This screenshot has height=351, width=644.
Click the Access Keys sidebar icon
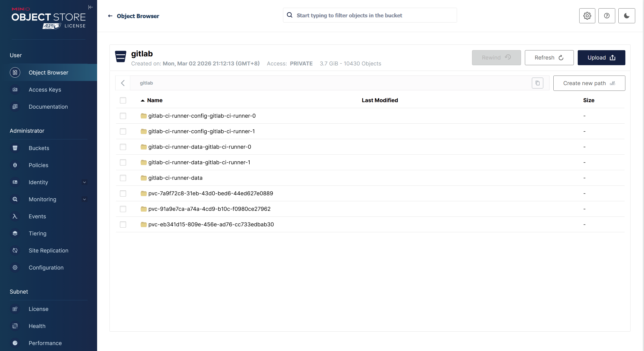[15, 89]
